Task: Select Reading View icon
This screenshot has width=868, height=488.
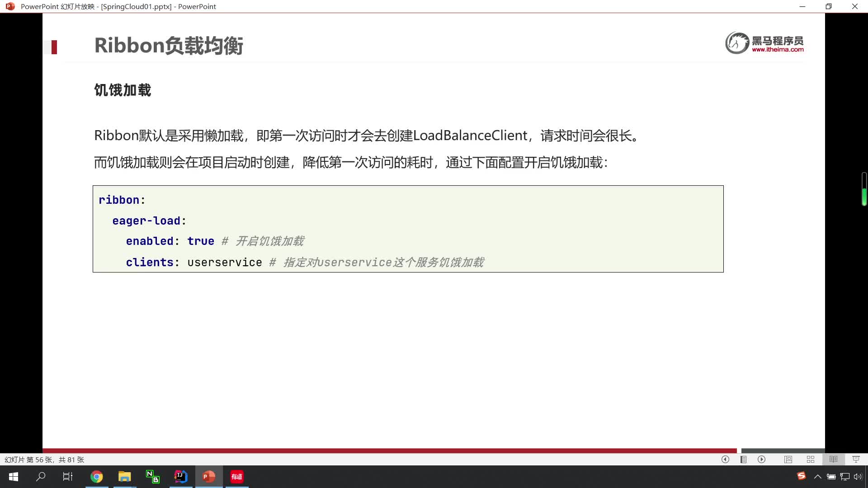Action: [x=833, y=460]
